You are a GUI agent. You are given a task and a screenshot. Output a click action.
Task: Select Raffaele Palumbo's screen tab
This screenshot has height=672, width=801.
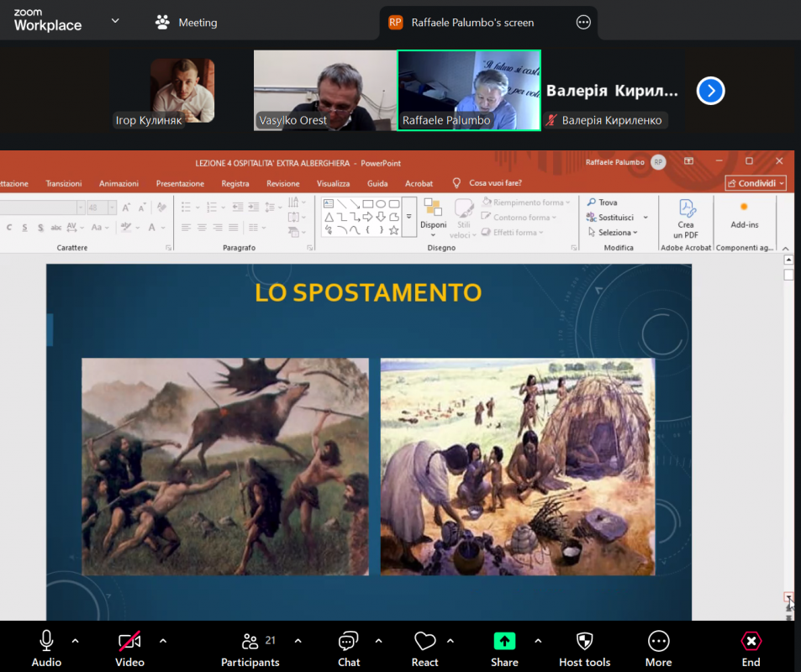472,23
